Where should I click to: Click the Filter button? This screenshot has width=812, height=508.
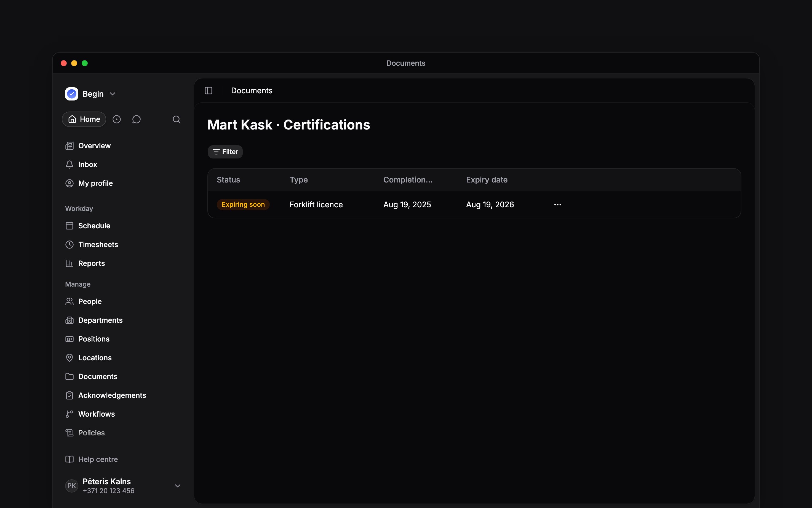[225, 152]
